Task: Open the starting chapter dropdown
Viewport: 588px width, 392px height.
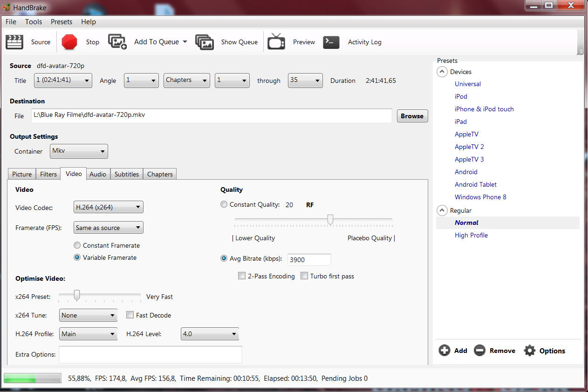Action: click(232, 80)
